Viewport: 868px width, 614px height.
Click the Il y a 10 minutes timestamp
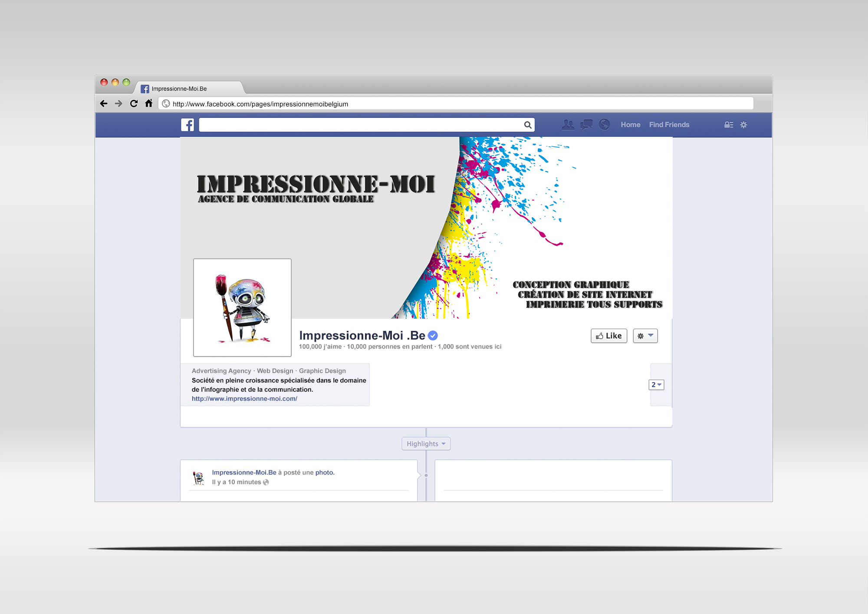[x=237, y=482]
